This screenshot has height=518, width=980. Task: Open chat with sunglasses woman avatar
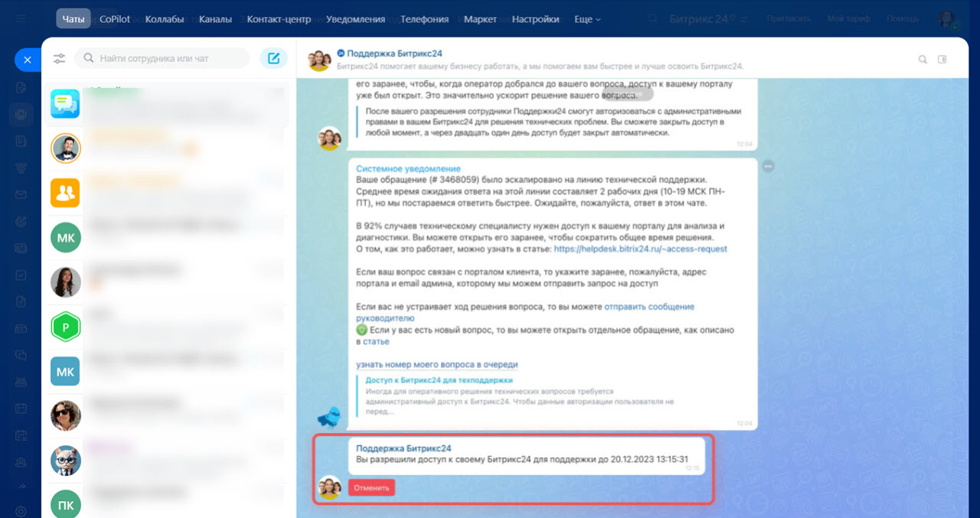[65, 415]
